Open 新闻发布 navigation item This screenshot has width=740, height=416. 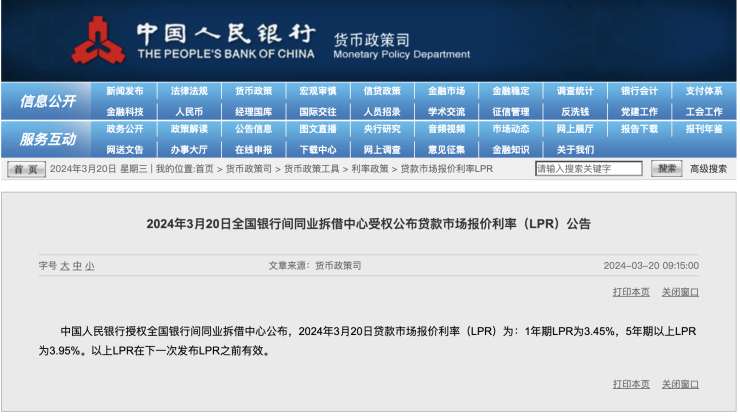click(x=125, y=91)
